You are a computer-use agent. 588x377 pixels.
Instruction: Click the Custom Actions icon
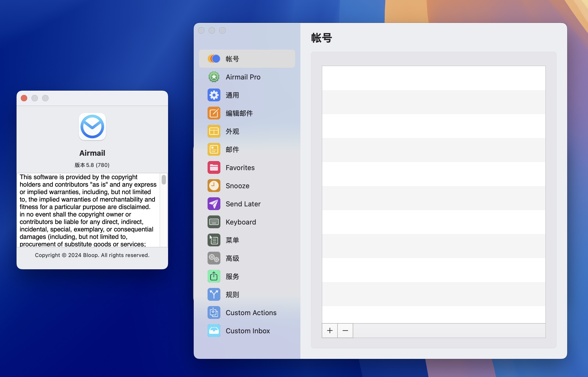(214, 312)
